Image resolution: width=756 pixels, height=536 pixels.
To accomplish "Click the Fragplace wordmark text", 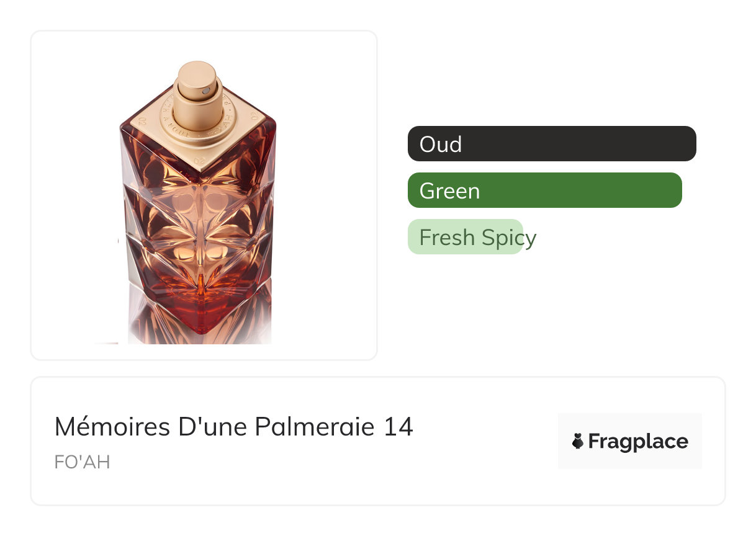I will tap(638, 442).
